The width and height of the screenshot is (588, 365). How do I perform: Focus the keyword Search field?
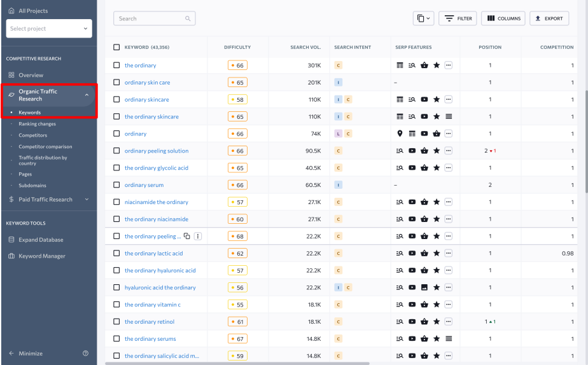coord(154,18)
